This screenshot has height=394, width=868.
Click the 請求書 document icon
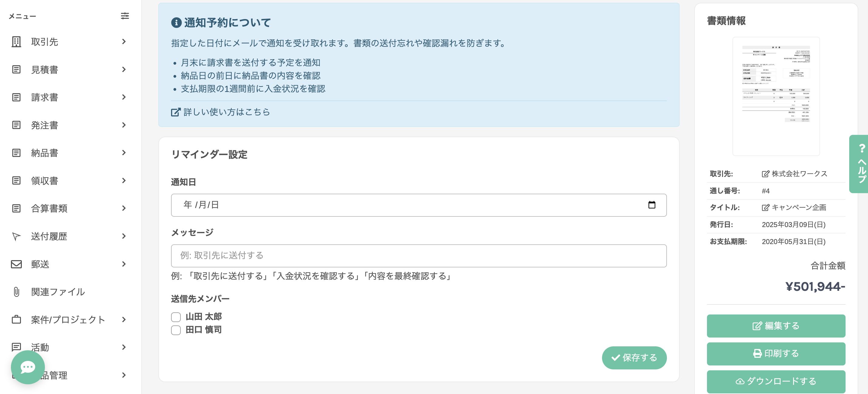click(x=16, y=97)
